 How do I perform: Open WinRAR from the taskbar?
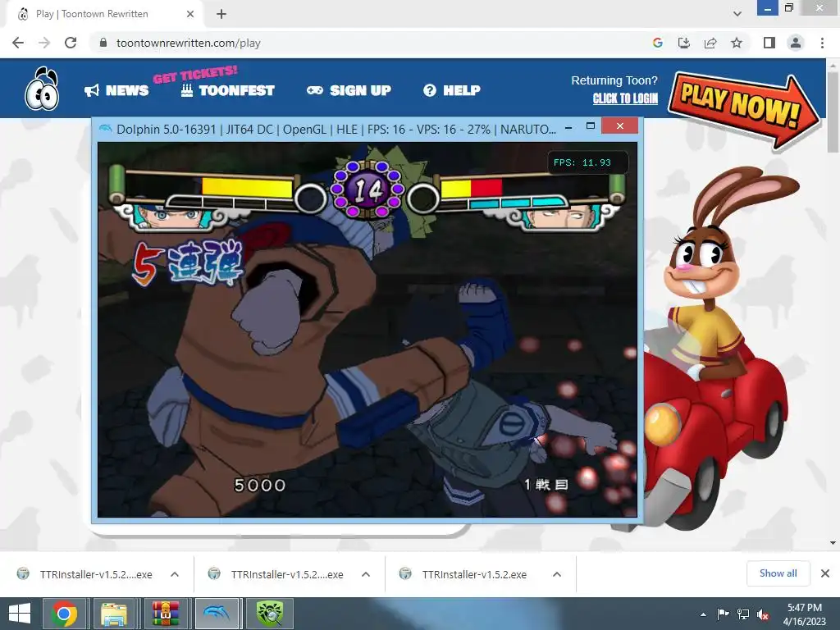coord(166,614)
